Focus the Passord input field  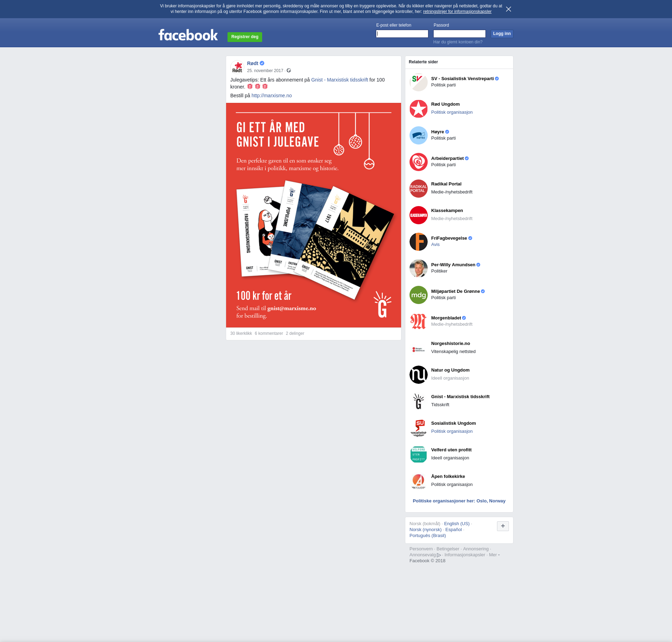460,34
